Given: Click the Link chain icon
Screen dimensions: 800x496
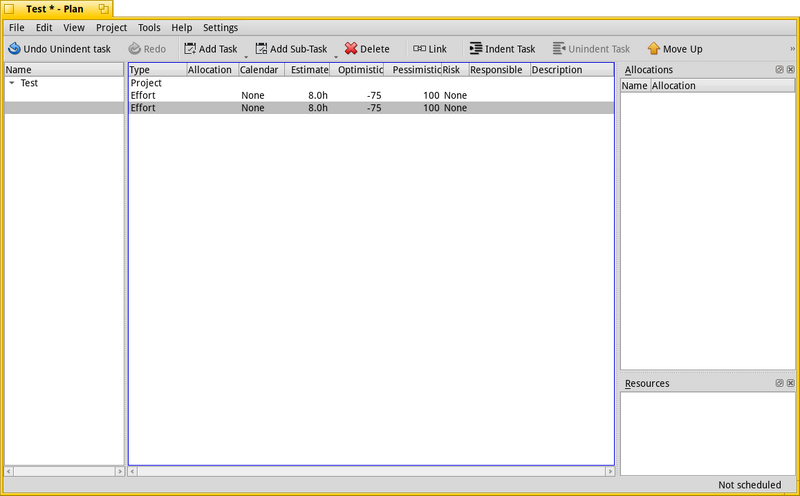Looking at the screenshot, I should pyautogui.click(x=419, y=48).
